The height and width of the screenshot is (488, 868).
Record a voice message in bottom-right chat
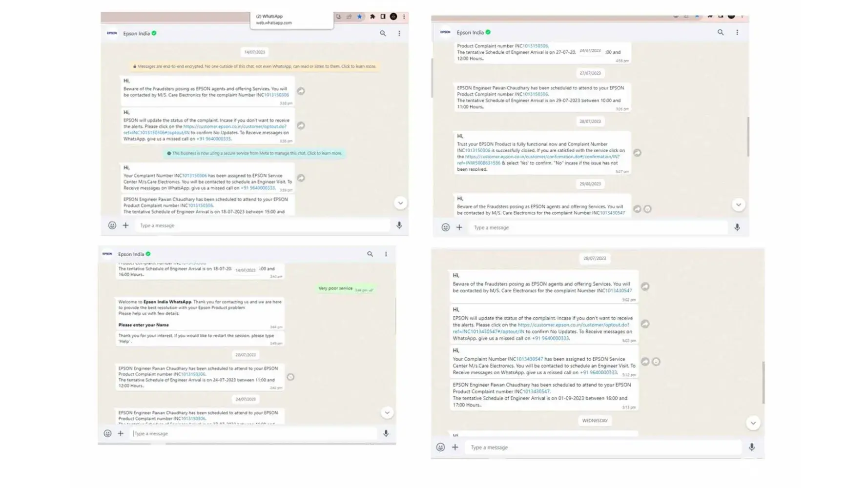(752, 447)
